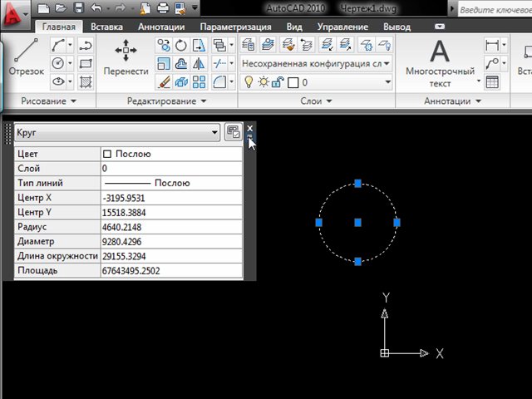Toggle the layer lock padlock icon
The width and height of the screenshot is (532, 399).
[x=278, y=82]
